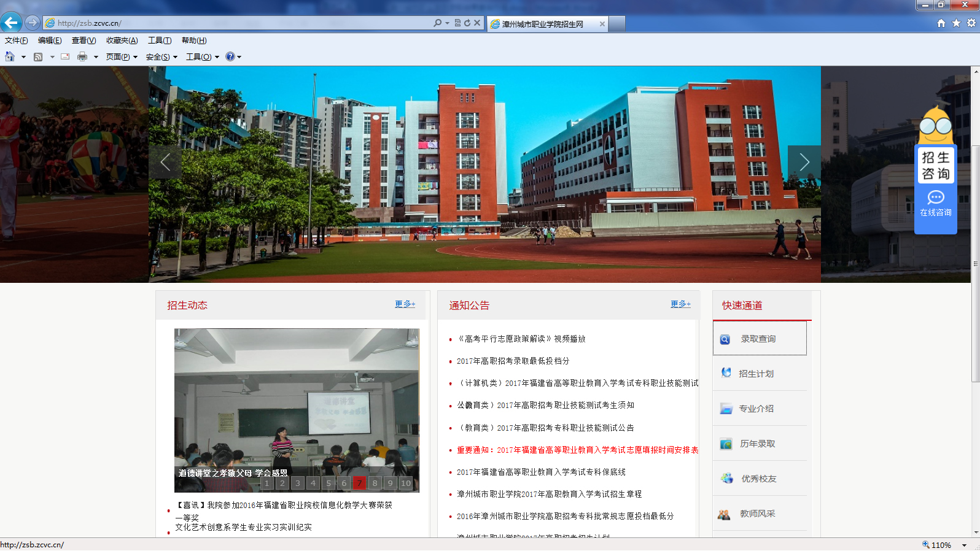Open the 安全(S) dropdown in command bar
This screenshot has width=980, height=551.
pos(161,57)
